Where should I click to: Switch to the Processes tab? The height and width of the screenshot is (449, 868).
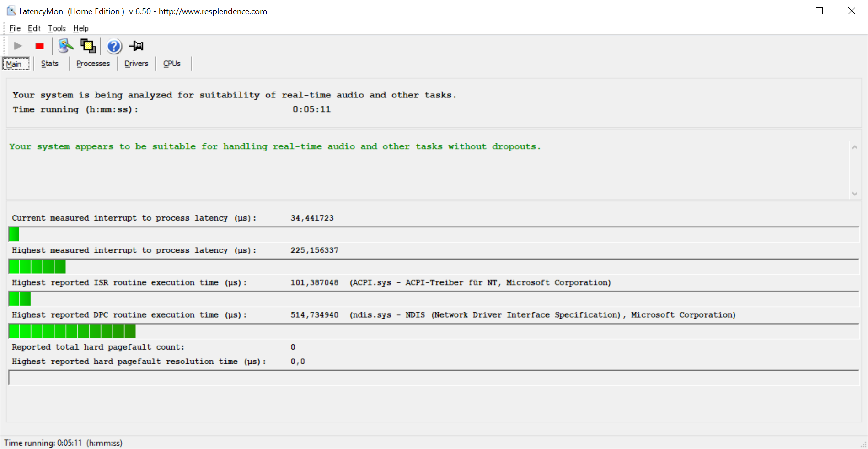pos(93,64)
